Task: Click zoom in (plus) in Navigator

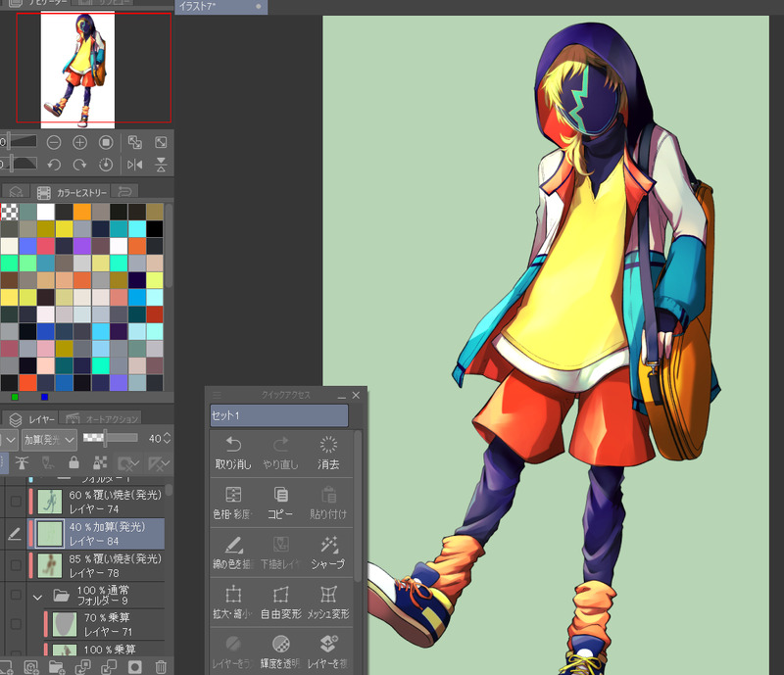Action: 80,143
